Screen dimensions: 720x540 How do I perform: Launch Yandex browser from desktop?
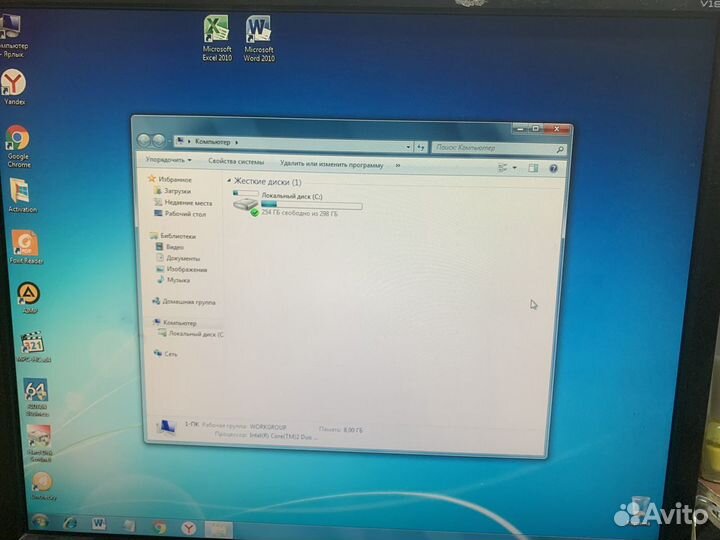point(14,85)
